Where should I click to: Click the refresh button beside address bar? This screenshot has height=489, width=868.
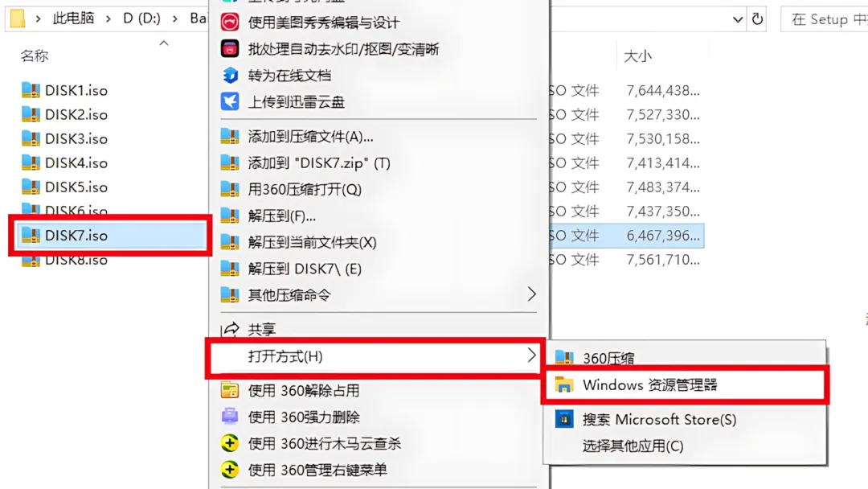[757, 19]
